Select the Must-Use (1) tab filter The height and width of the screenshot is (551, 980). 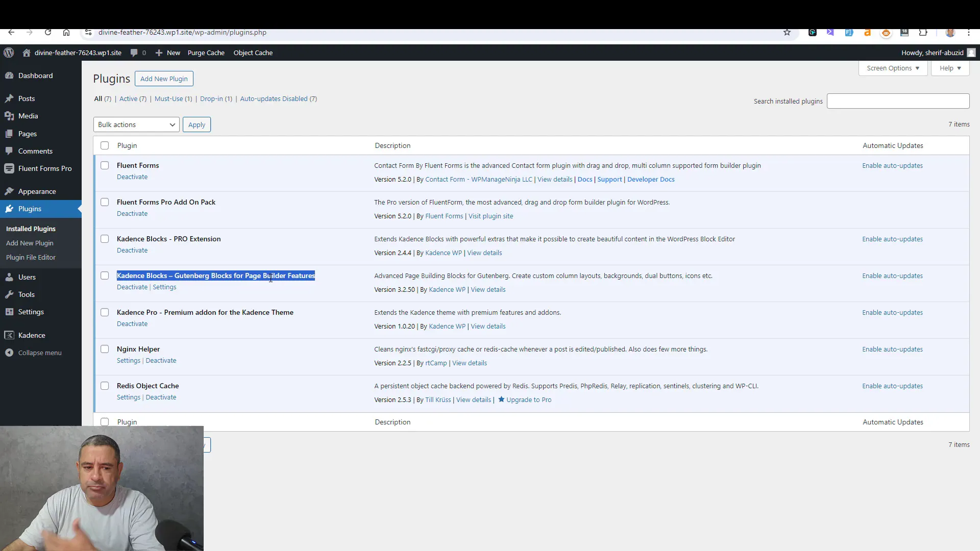pos(171,98)
